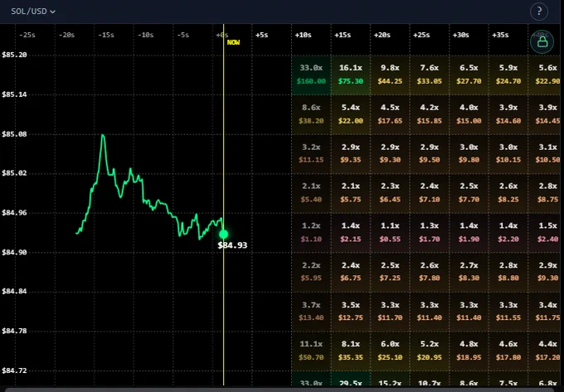Select the 5.9x $24.70 cell
Screen dimensions: 564x392
click(x=508, y=75)
